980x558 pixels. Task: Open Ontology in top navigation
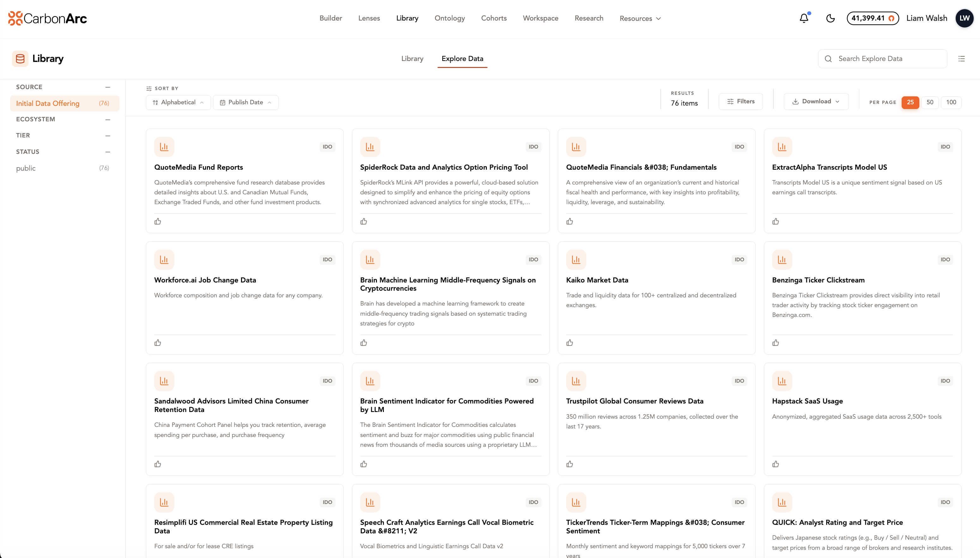tap(449, 18)
